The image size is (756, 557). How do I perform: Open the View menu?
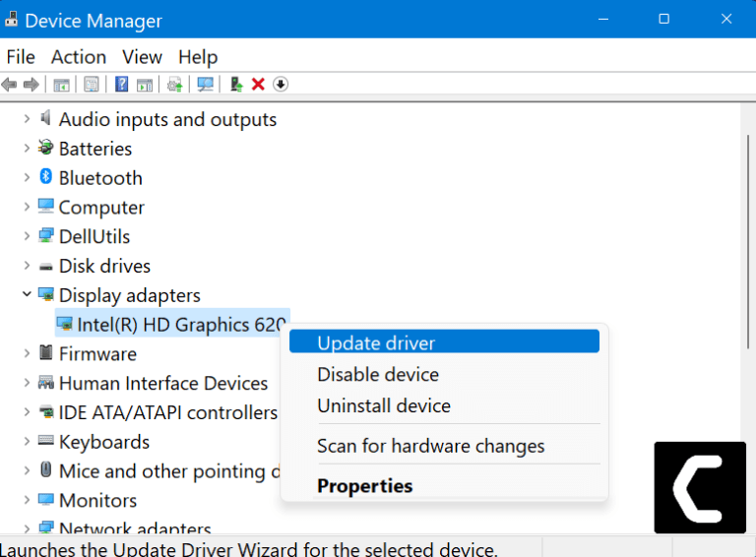[142, 57]
